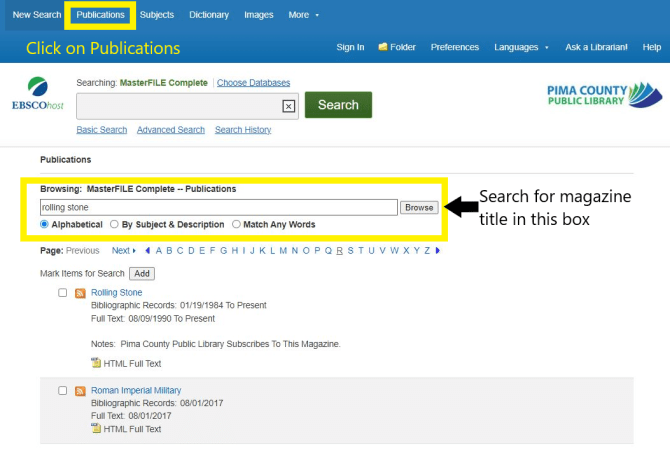Click the Browse button

pyautogui.click(x=419, y=208)
